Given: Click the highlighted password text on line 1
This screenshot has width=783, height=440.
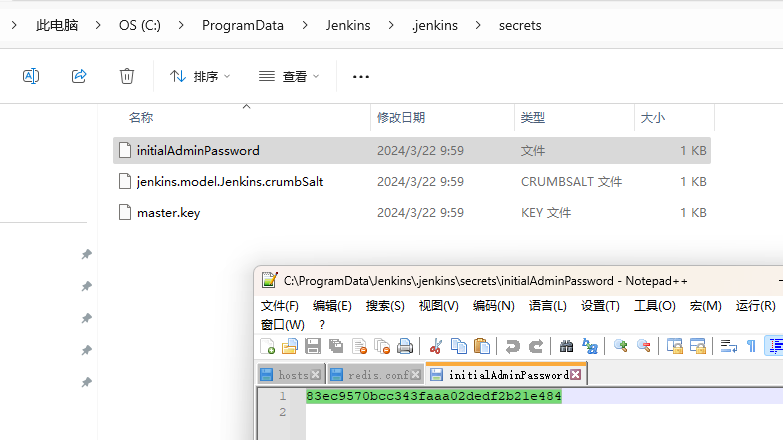Looking at the screenshot, I should pos(433,396).
